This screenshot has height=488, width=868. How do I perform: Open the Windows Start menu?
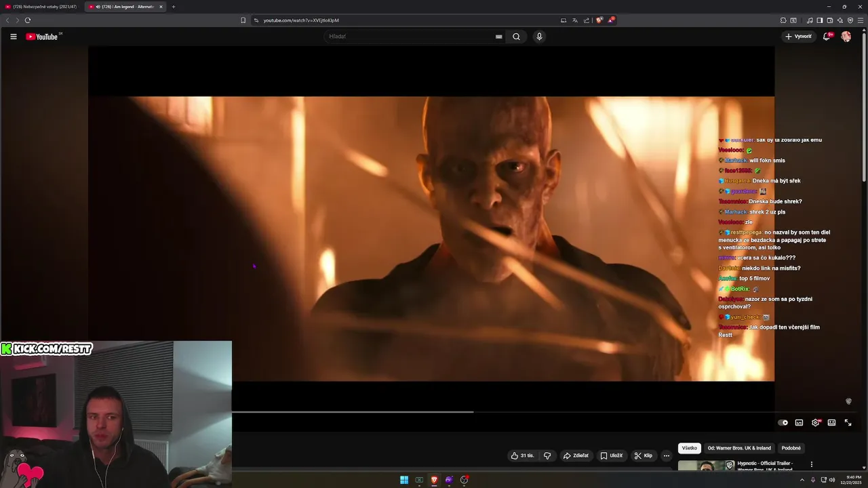pyautogui.click(x=404, y=480)
